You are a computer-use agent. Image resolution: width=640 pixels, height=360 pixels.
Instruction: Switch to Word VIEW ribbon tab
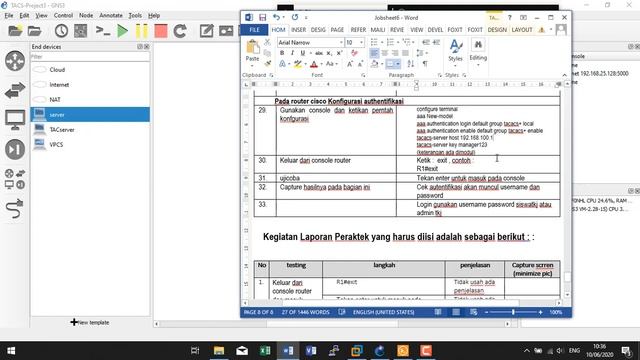(x=416, y=30)
